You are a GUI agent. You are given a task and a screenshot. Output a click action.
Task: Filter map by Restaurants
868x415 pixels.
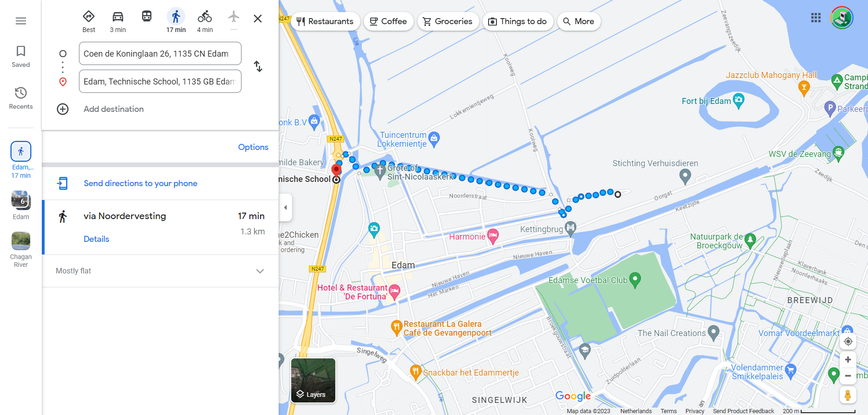point(325,21)
